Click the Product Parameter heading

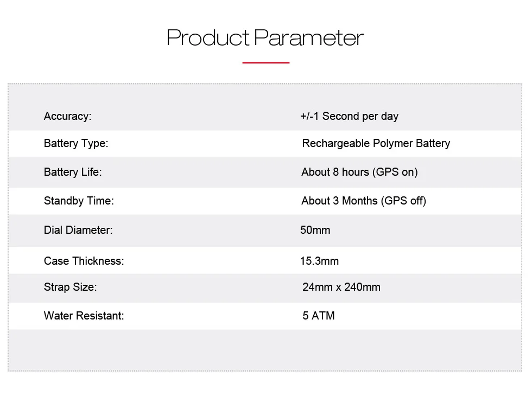point(265,37)
